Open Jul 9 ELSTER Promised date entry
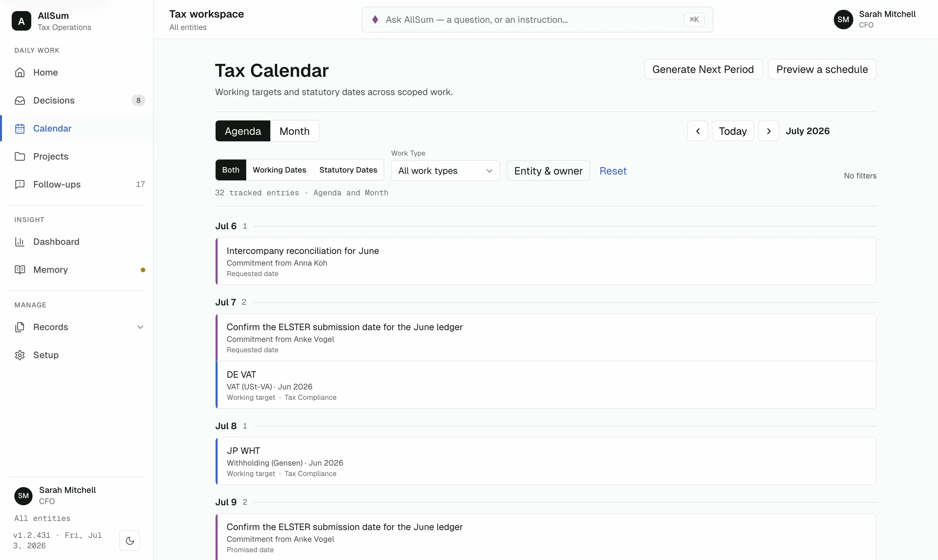 (x=546, y=537)
